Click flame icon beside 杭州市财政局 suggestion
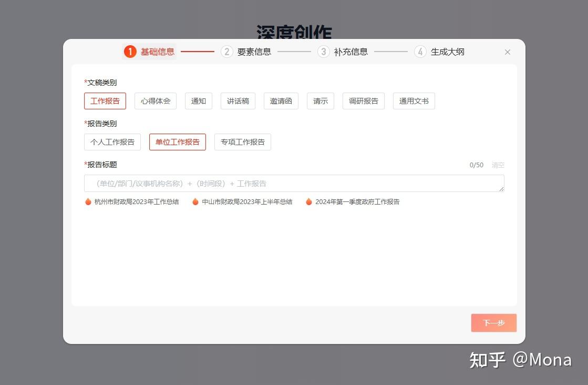Screen dimensions: 588x385 coord(88,201)
